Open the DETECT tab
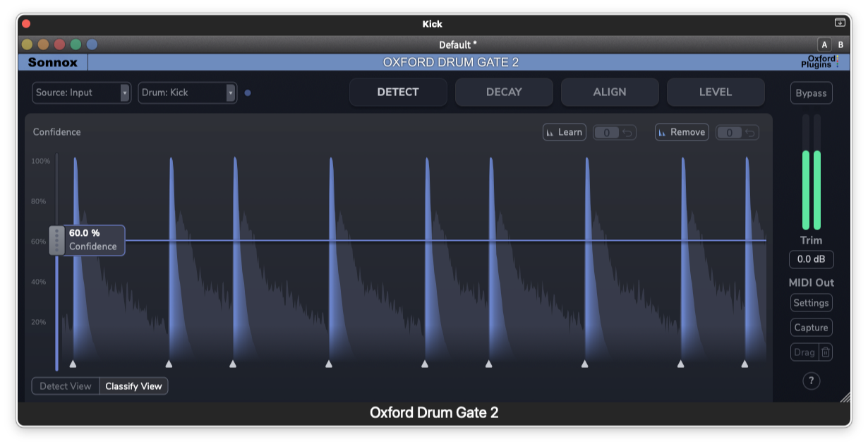 pos(398,93)
